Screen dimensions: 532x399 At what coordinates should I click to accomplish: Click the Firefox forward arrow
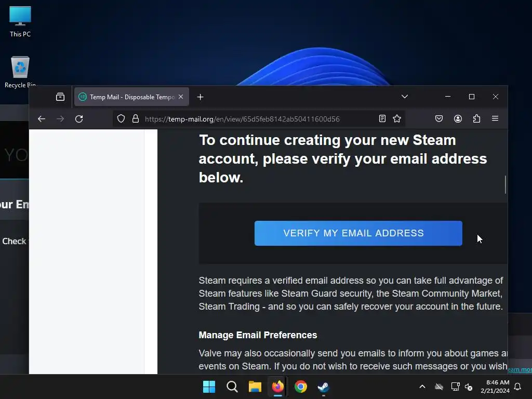coord(60,119)
